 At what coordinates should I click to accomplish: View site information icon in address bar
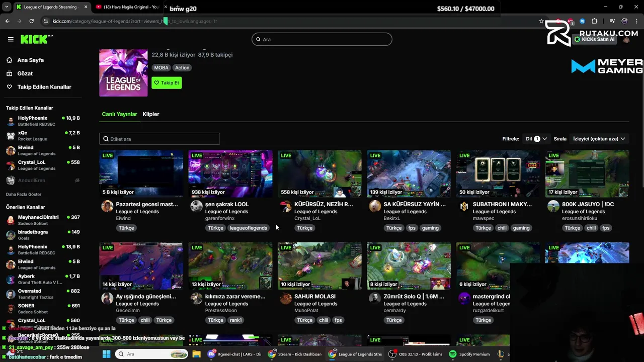46,21
